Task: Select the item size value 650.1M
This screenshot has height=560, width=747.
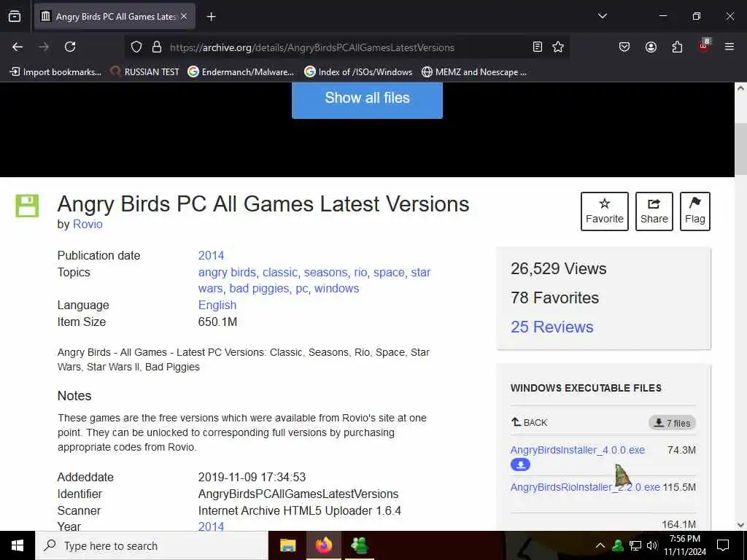Action: [217, 322]
